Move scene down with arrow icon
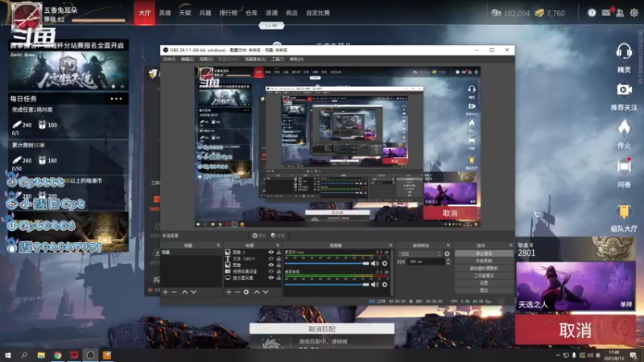Viewport: 644px width, 362px height. click(193, 292)
